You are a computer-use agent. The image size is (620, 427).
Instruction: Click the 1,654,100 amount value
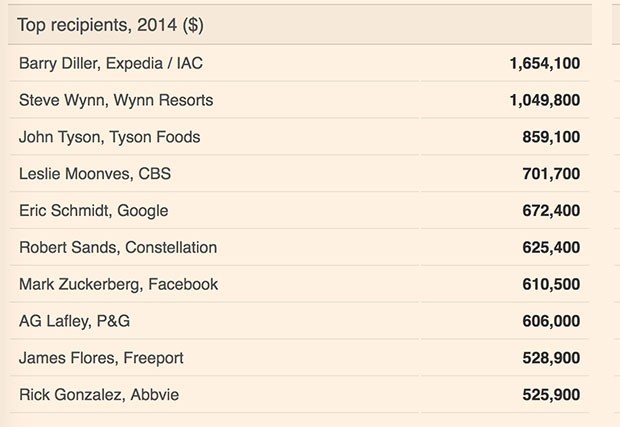coord(545,64)
